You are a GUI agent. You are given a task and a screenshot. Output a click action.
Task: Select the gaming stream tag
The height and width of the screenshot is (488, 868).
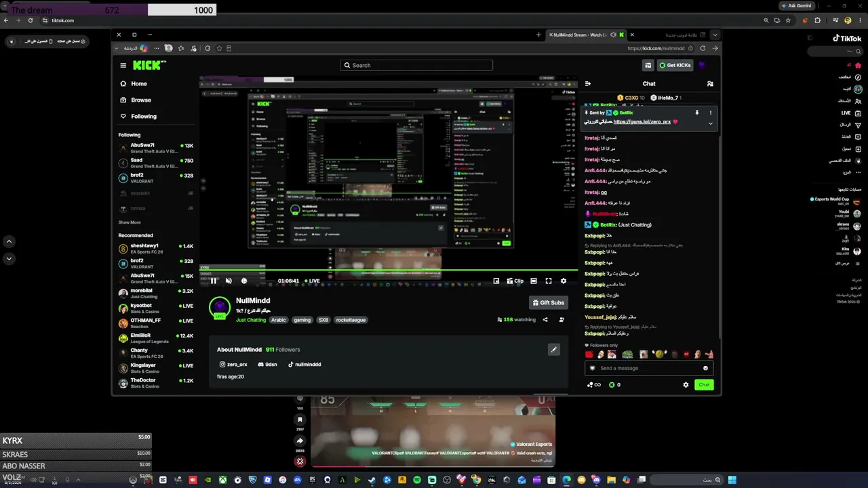302,320
